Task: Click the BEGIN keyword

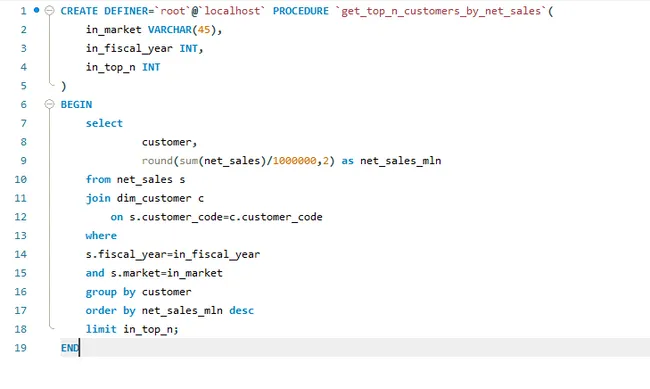Action: (x=76, y=105)
